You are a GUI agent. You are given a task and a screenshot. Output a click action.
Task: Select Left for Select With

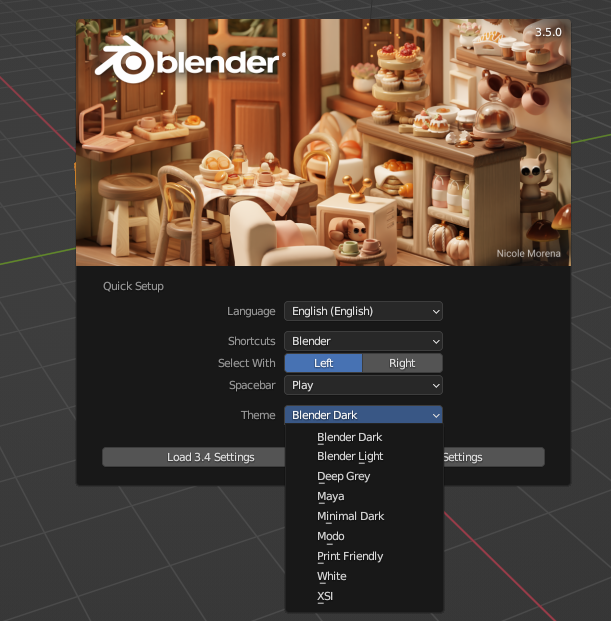(x=323, y=363)
